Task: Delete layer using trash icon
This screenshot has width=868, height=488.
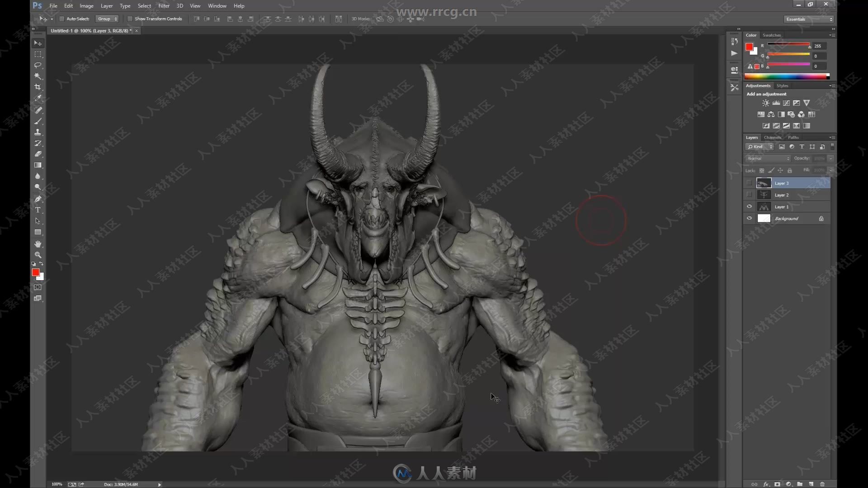Action: point(822,484)
